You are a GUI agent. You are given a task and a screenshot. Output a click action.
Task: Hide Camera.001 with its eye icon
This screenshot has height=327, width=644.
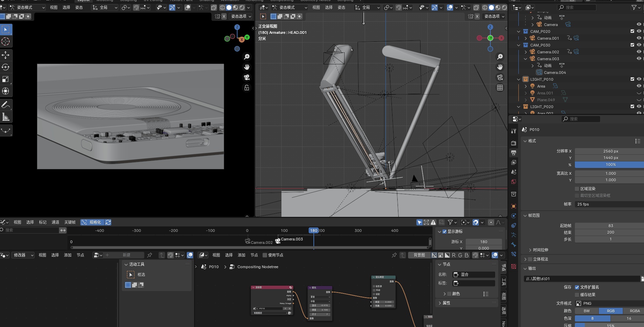(639, 38)
